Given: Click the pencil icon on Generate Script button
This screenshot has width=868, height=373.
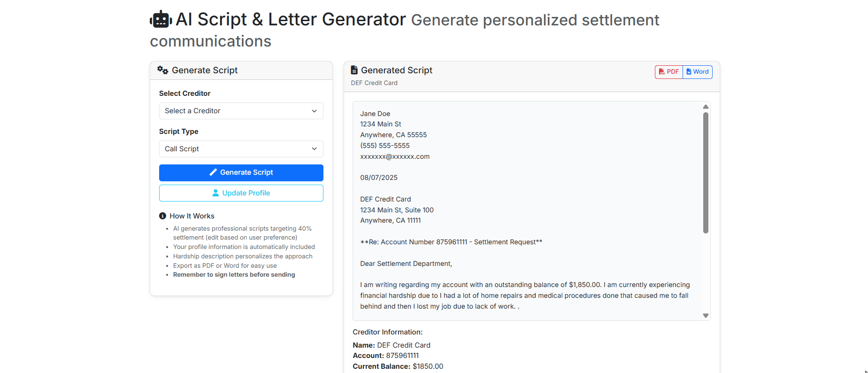Looking at the screenshot, I should 214,172.
